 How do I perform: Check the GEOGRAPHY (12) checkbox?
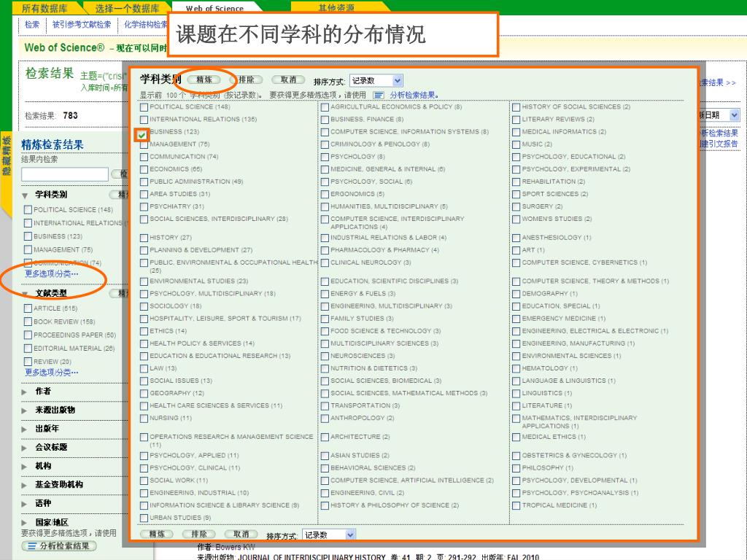pyautogui.click(x=144, y=393)
